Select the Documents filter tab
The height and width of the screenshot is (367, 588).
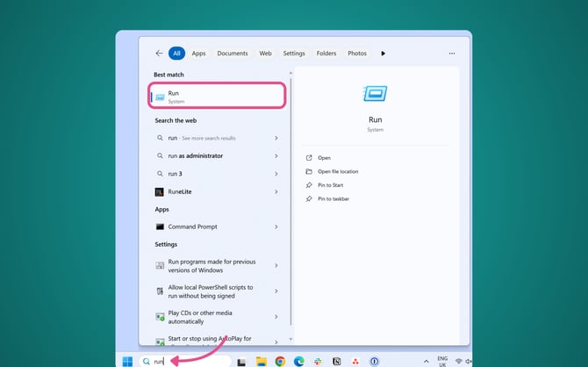pos(233,54)
